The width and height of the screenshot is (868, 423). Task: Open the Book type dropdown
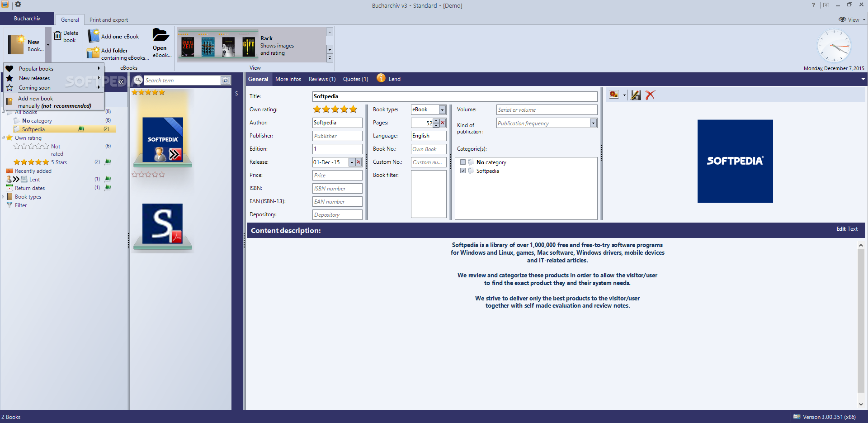click(442, 109)
